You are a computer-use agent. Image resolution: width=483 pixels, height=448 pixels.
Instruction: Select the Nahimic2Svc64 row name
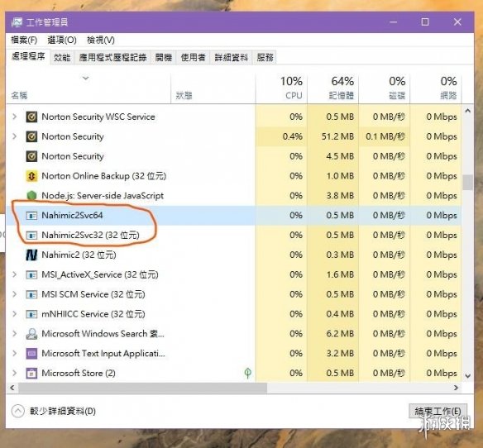pyautogui.click(x=72, y=215)
